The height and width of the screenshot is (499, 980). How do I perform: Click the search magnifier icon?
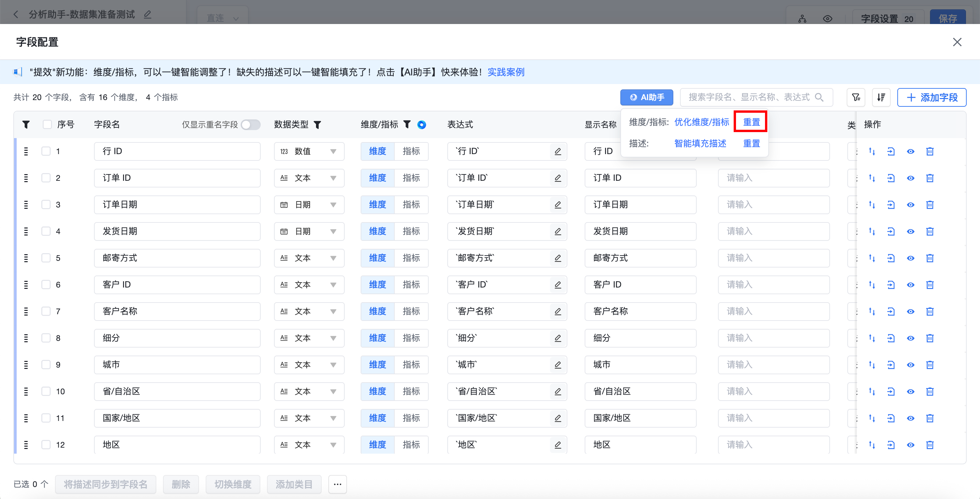click(x=819, y=97)
